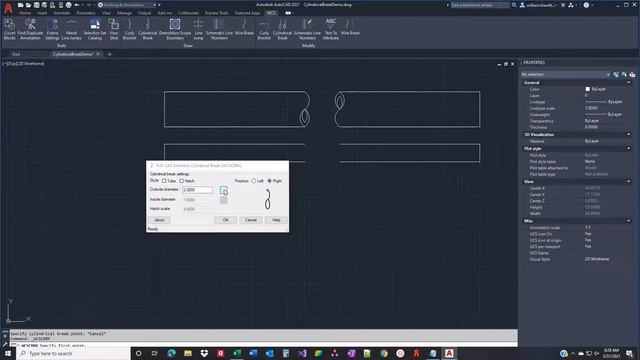Choose Cylindrical Break in the Draw panel
The width and height of the screenshot is (640, 360).
pyautogui.click(x=147, y=29)
